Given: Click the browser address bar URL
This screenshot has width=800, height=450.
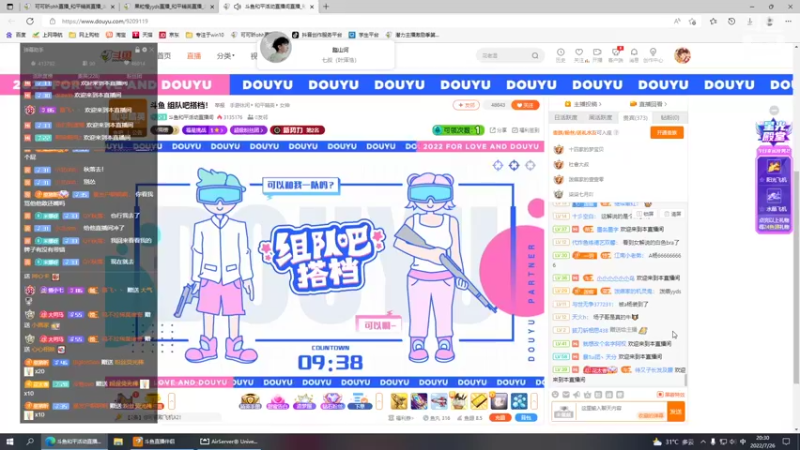Looking at the screenshot, I should point(105,21).
